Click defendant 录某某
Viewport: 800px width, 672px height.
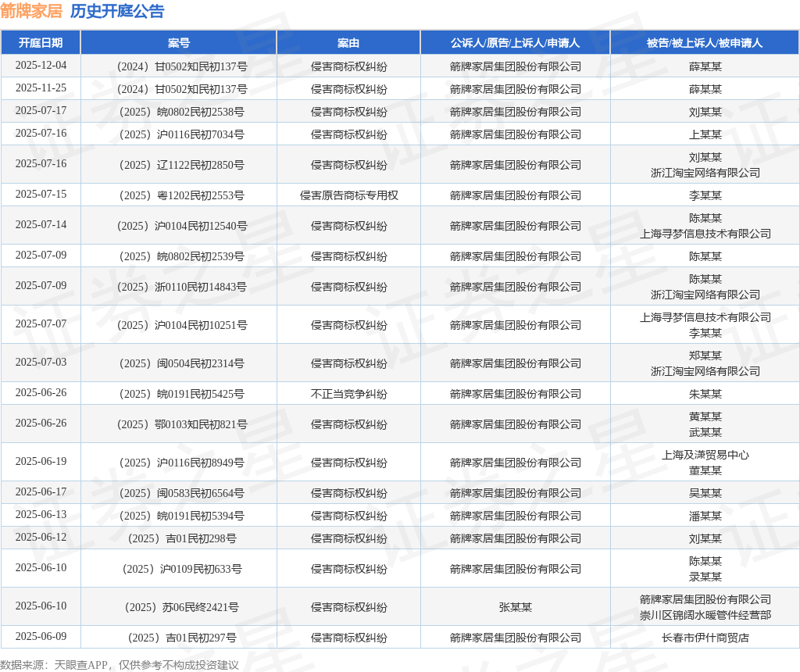click(x=705, y=577)
